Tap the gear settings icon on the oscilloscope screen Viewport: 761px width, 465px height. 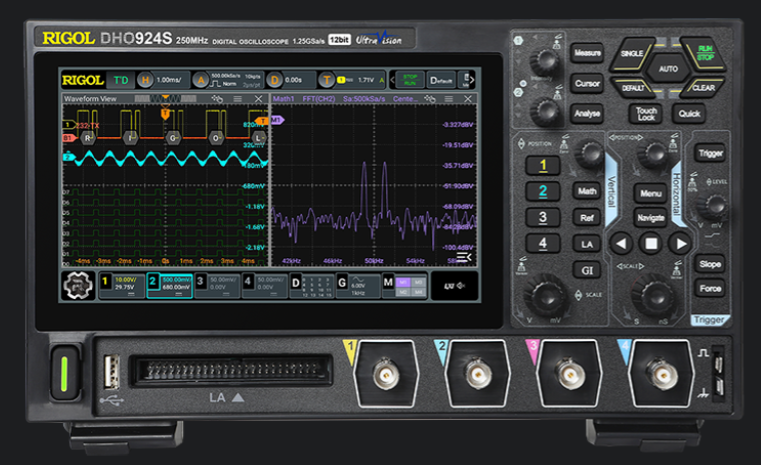(x=78, y=285)
